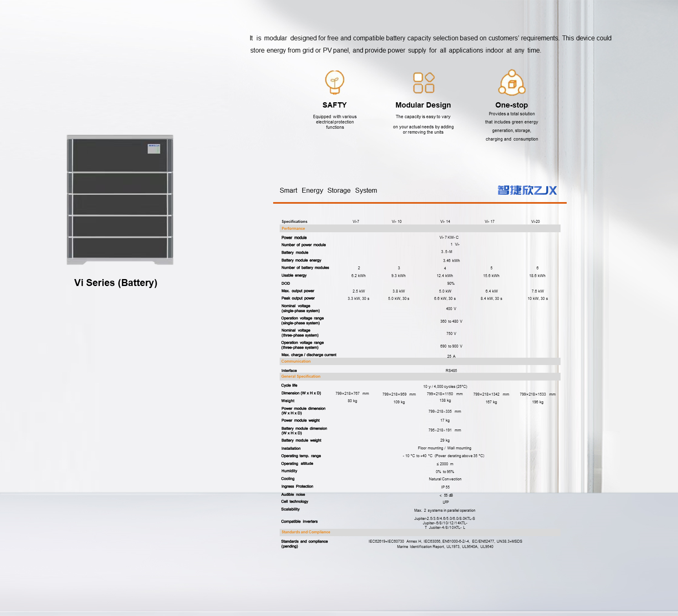Click the 'Vi-20' column header

pyautogui.click(x=535, y=222)
